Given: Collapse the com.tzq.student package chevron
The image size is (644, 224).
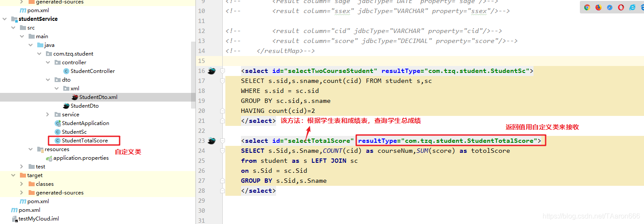Looking at the screenshot, I should pos(39,54).
